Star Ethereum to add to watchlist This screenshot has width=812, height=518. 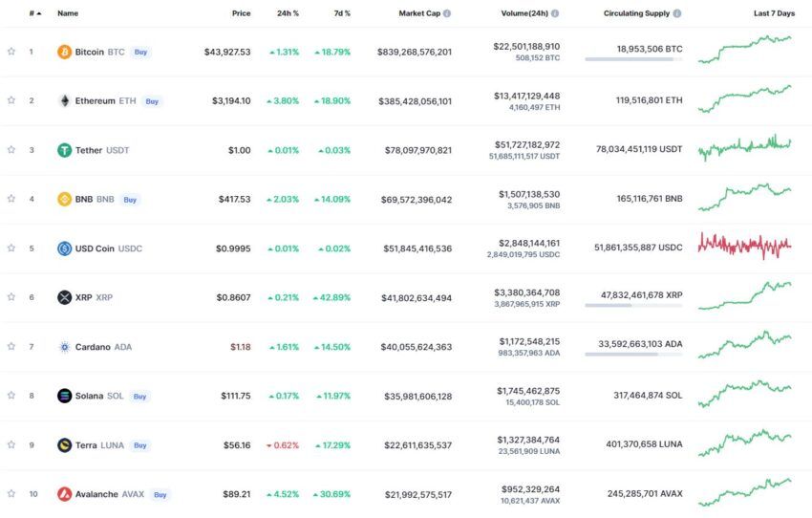click(11, 100)
